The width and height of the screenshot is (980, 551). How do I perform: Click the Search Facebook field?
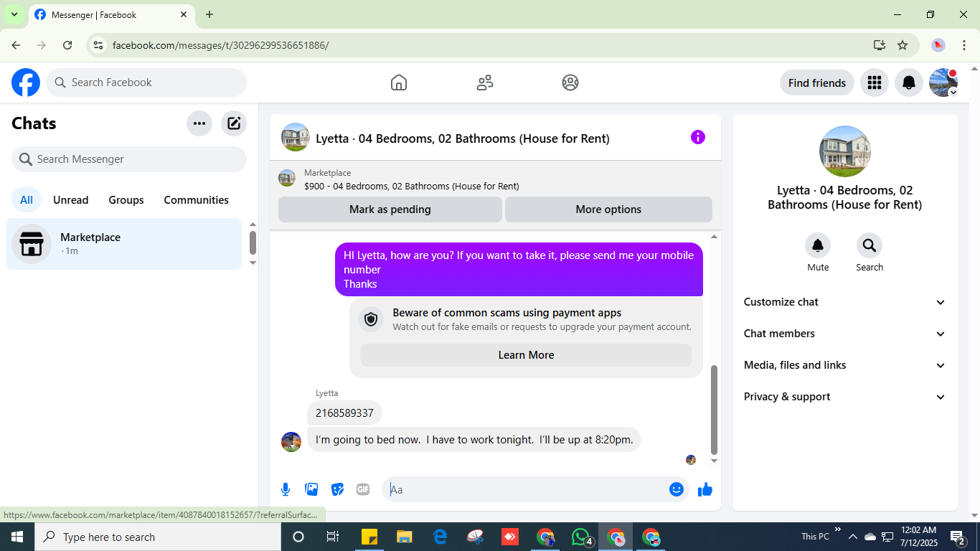click(146, 83)
